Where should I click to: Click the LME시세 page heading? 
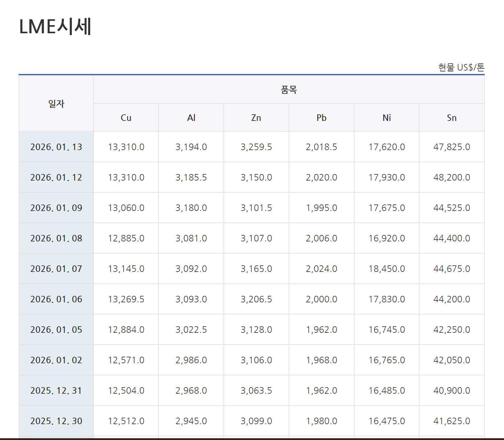[55, 26]
